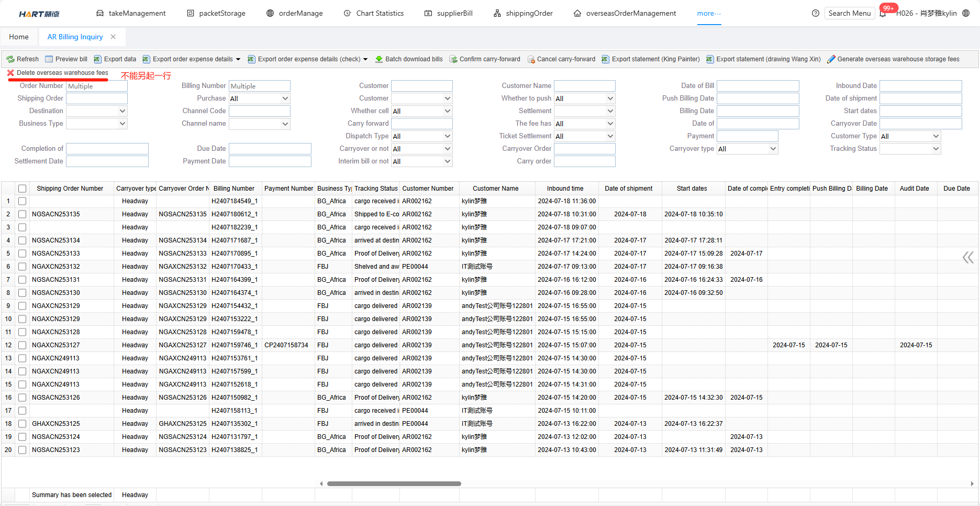
Task: Open the Customer Type dropdown
Action: (x=910, y=136)
